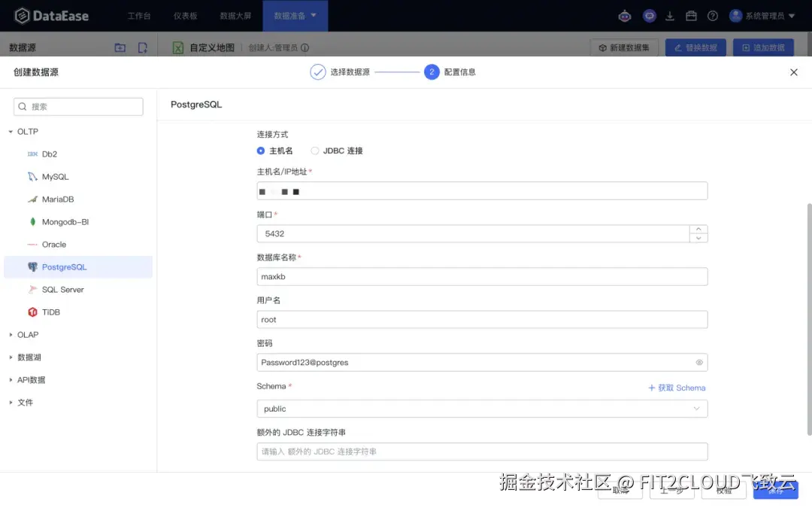Click the SQL Server icon
Image resolution: width=812 pixels, height=508 pixels.
[32, 289]
